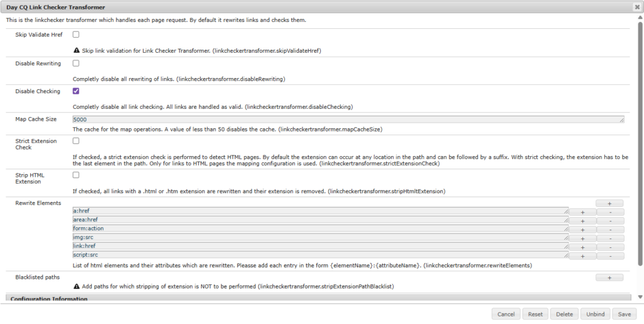644x324 pixels.
Task: Remove the a:href rewrite element
Action: (610, 212)
